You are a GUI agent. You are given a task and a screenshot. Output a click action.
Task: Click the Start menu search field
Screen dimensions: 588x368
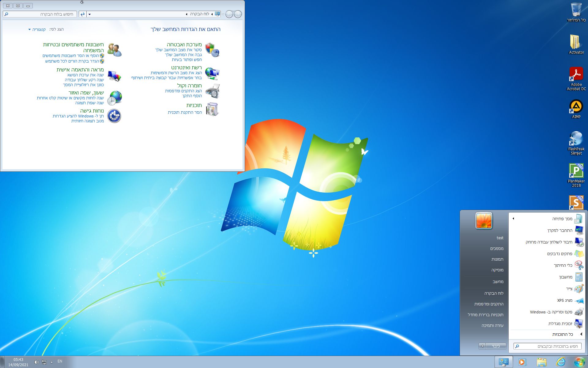click(x=548, y=346)
